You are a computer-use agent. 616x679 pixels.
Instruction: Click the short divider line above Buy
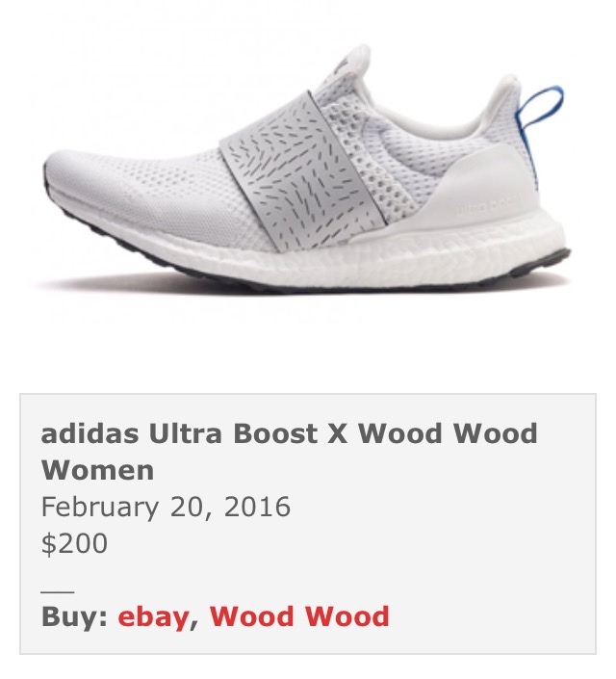(58, 591)
